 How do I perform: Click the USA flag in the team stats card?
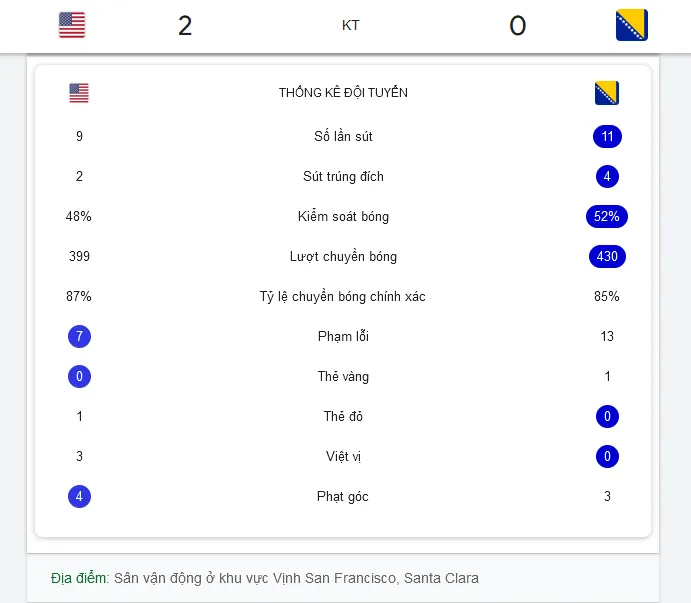coord(79,93)
